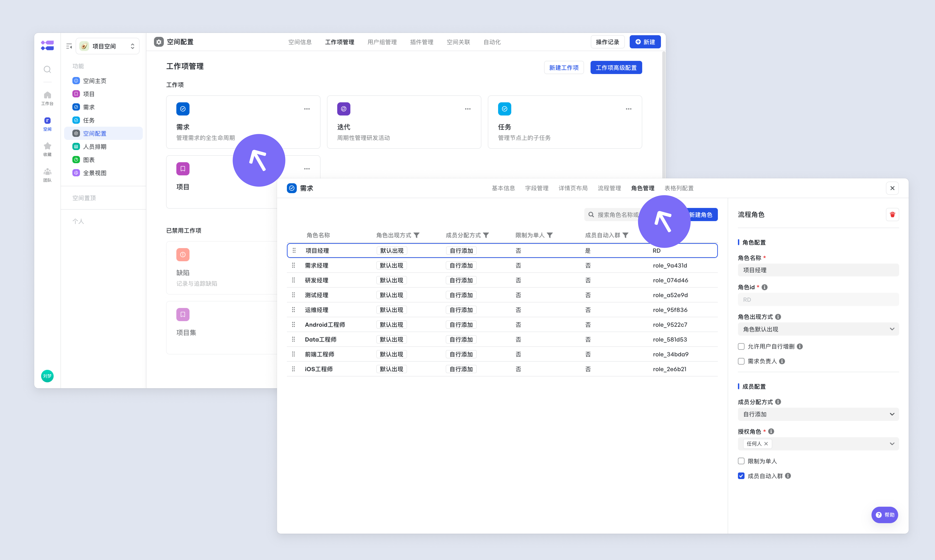Click the 帮助 help button

[x=884, y=515]
